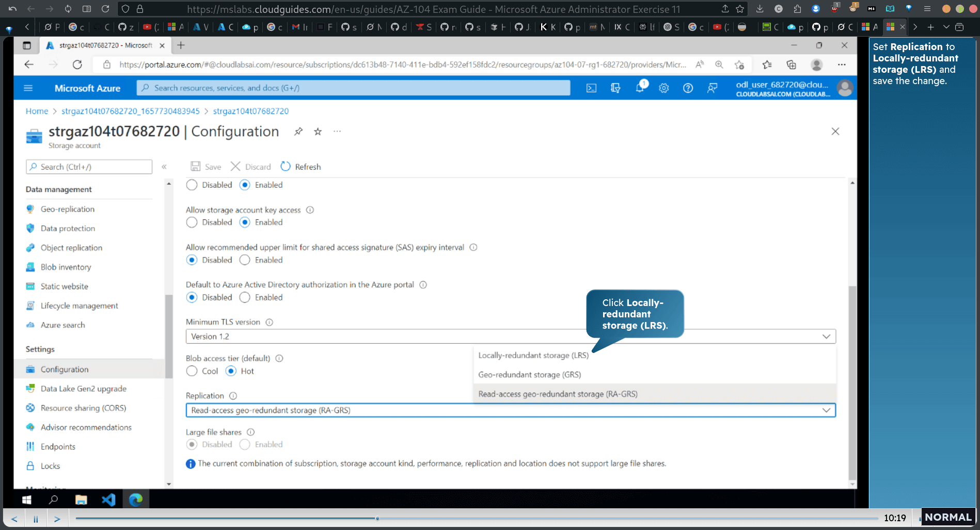Show info icon for Large file shares

[x=250, y=432]
